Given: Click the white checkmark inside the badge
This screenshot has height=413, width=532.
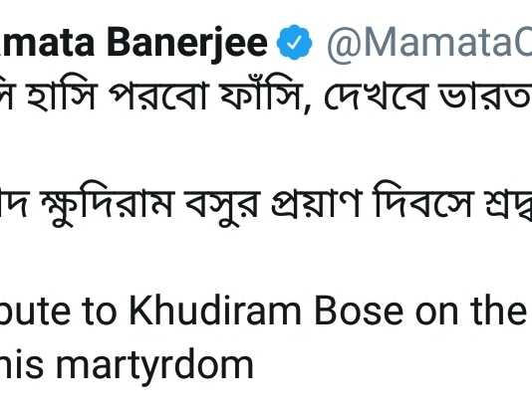Looking at the screenshot, I should tap(294, 43).
